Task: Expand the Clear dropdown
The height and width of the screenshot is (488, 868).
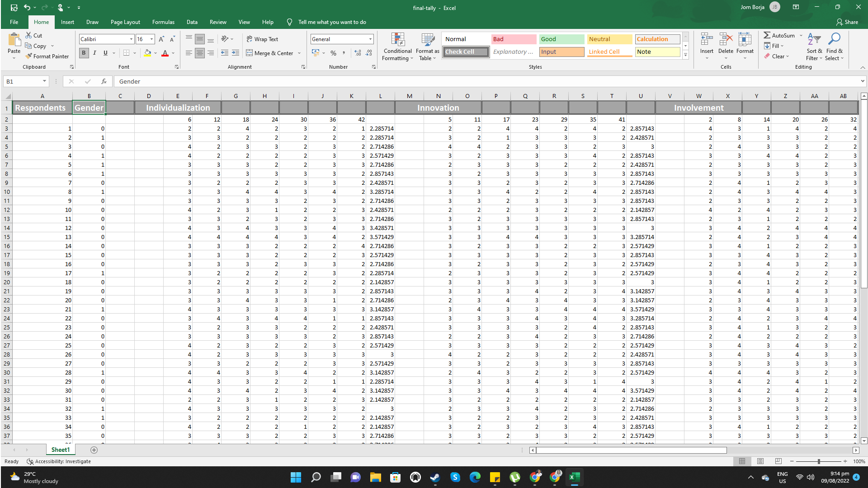Action: click(788, 56)
